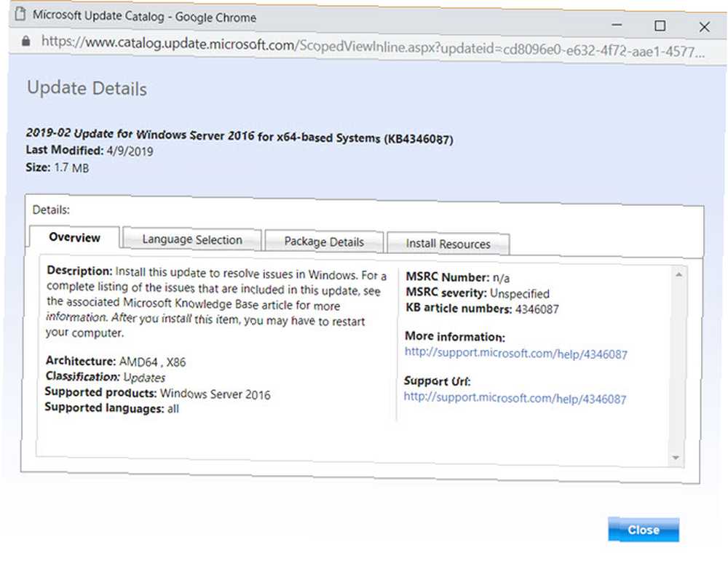The width and height of the screenshot is (728, 577).
Task: Open the Support Url link
Action: coord(515,398)
